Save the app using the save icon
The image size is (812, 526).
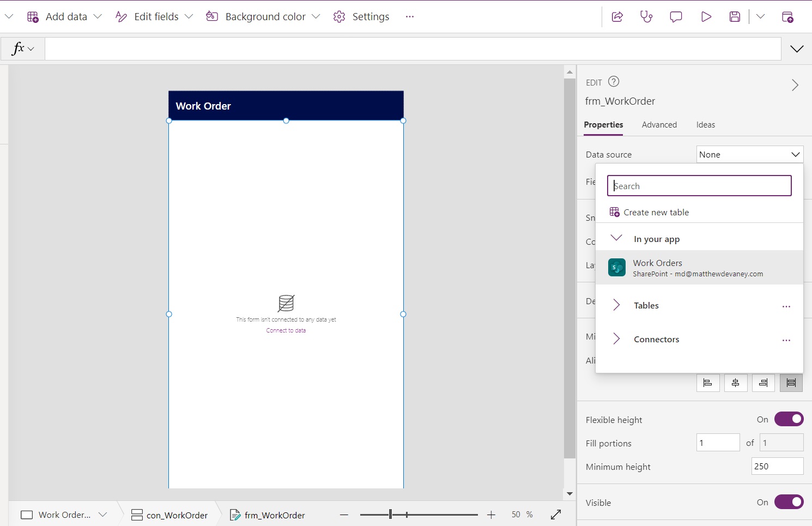pyautogui.click(x=734, y=16)
